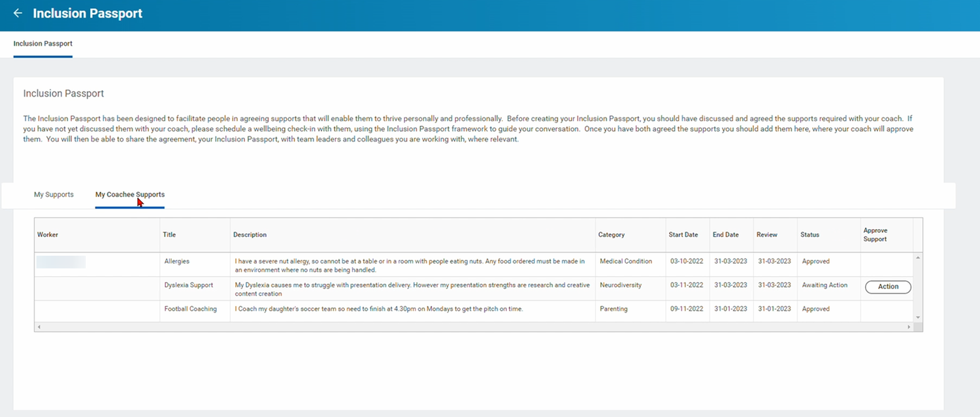Click the Status column header
980x417 pixels.
click(x=810, y=234)
